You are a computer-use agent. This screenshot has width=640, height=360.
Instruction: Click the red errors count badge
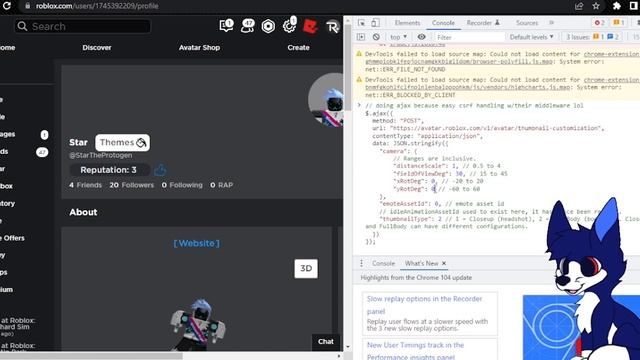[599, 23]
